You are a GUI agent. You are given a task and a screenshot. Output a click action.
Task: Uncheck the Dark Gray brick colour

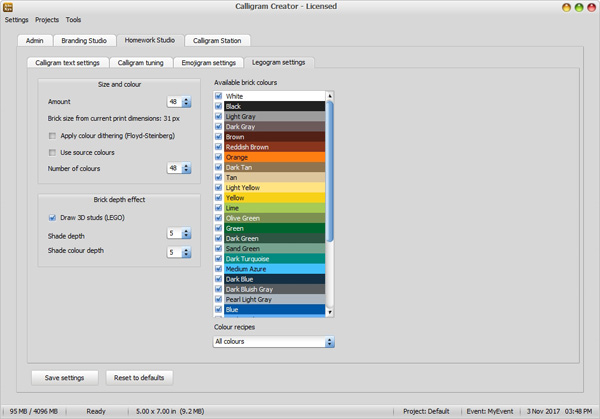point(218,127)
